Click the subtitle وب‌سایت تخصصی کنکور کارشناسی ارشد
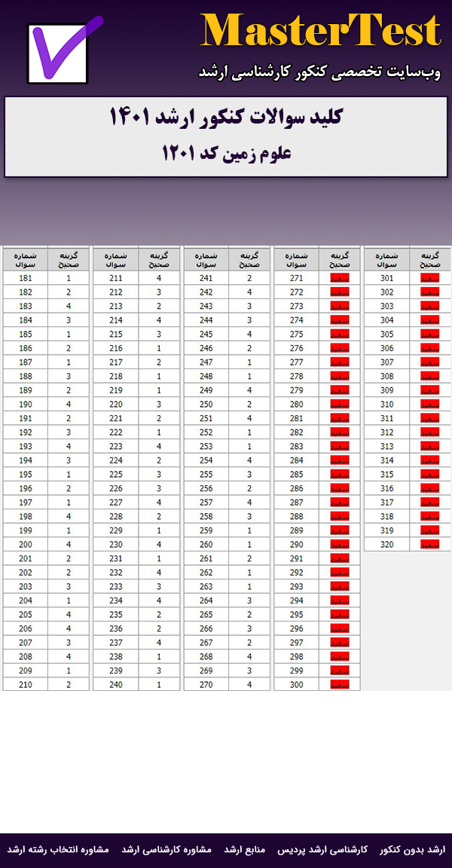Image resolution: width=452 pixels, height=868 pixels. point(319,72)
